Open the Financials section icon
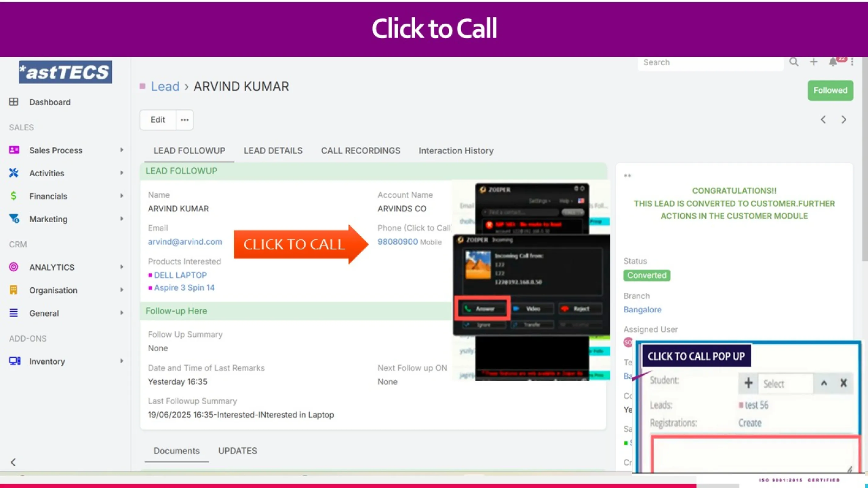The image size is (868, 488). (x=14, y=196)
